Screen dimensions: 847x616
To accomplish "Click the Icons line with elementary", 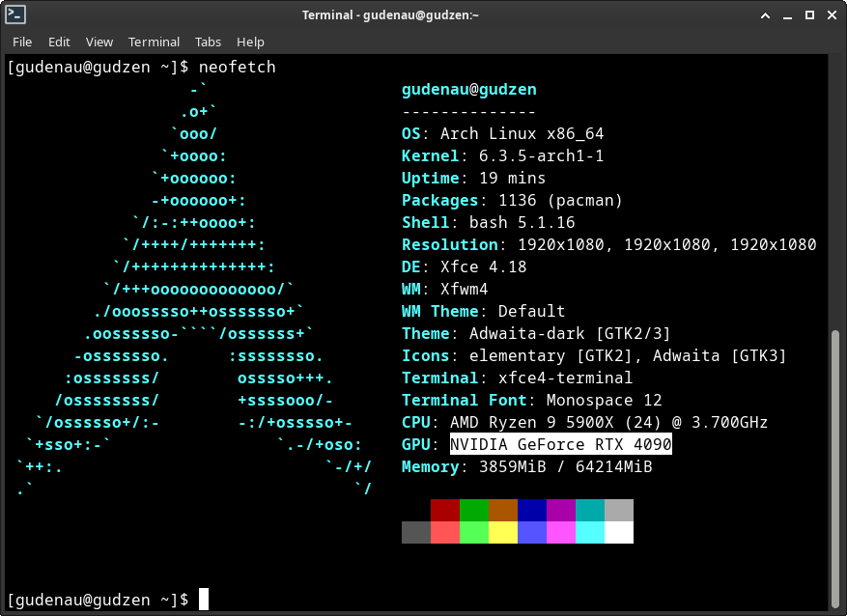I will tap(594, 355).
